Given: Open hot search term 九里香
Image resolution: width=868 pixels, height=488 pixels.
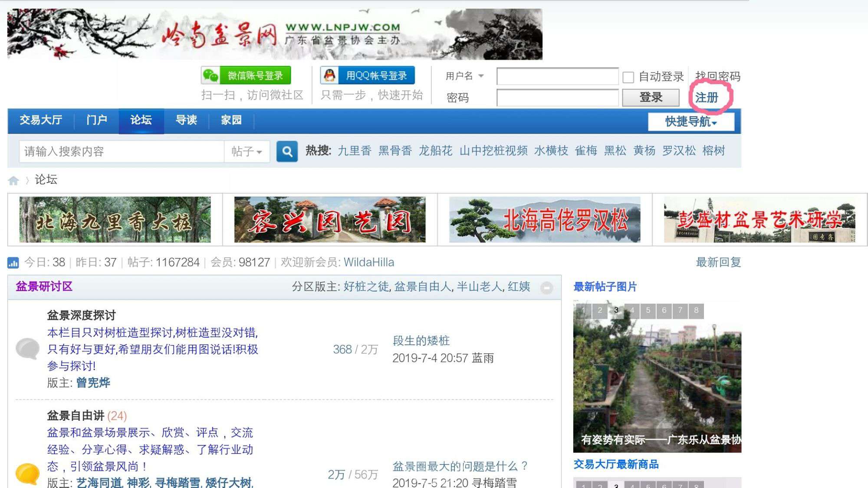Looking at the screenshot, I should [354, 151].
